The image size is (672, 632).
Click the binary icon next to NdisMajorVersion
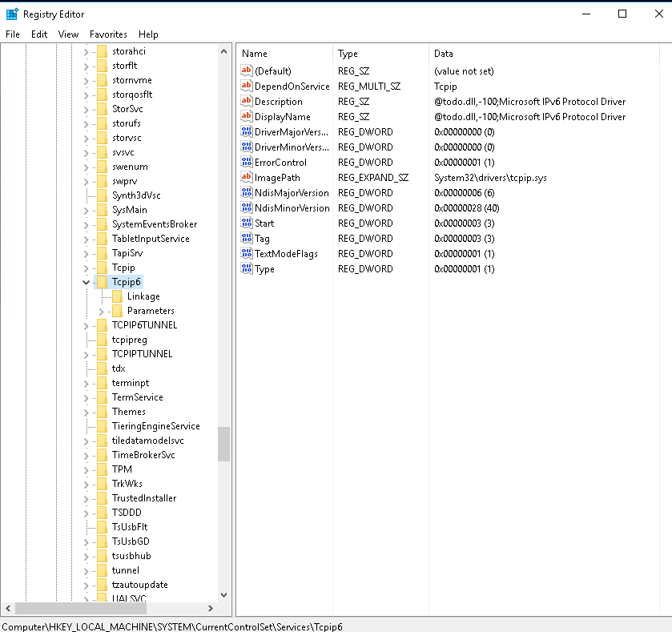(247, 193)
